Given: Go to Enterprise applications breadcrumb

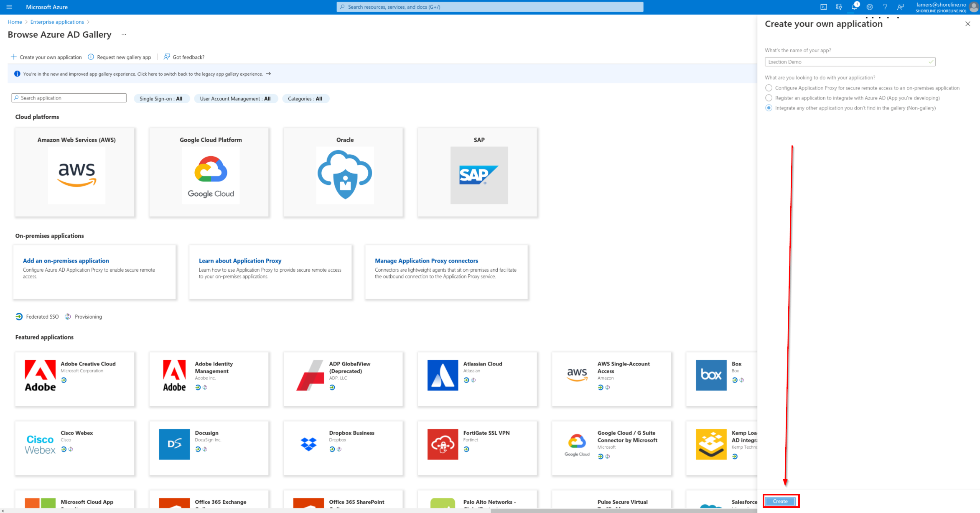Looking at the screenshot, I should [x=57, y=22].
